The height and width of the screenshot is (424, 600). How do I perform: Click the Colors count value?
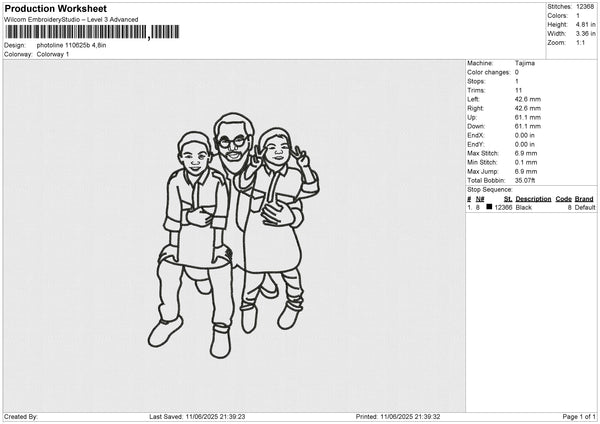578,16
